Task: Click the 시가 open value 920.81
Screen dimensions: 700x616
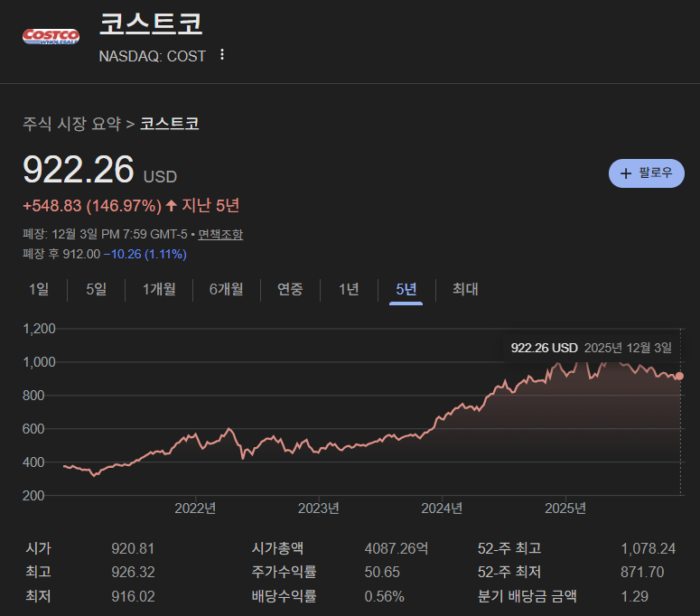Action: coord(133,548)
